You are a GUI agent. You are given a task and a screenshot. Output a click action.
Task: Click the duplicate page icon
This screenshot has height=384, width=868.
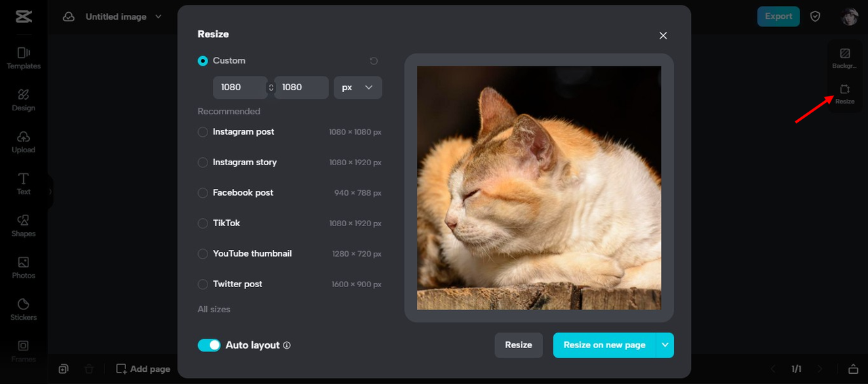pos(63,369)
